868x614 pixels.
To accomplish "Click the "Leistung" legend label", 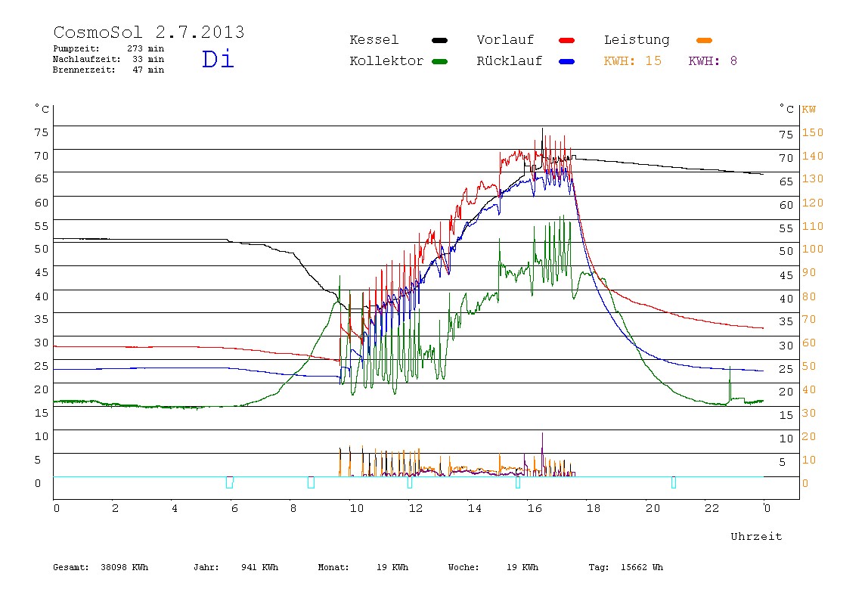I will 637,40.
